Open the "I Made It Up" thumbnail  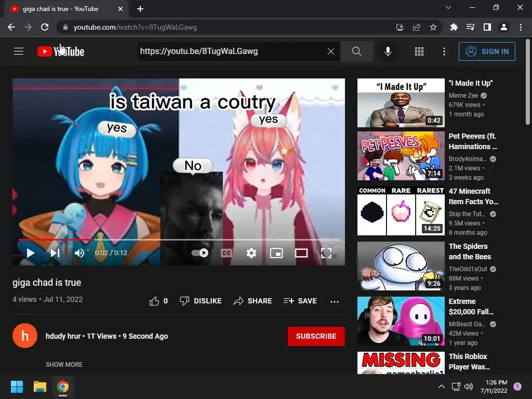401,103
